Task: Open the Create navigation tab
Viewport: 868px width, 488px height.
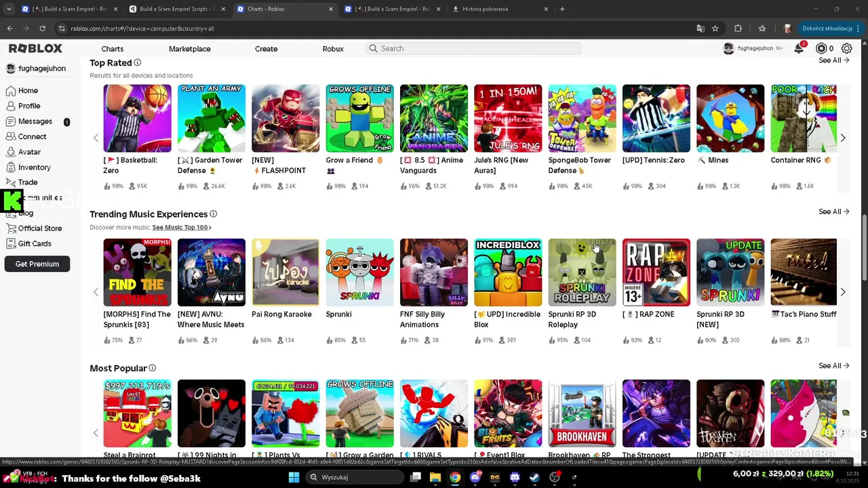Action: 266,49
